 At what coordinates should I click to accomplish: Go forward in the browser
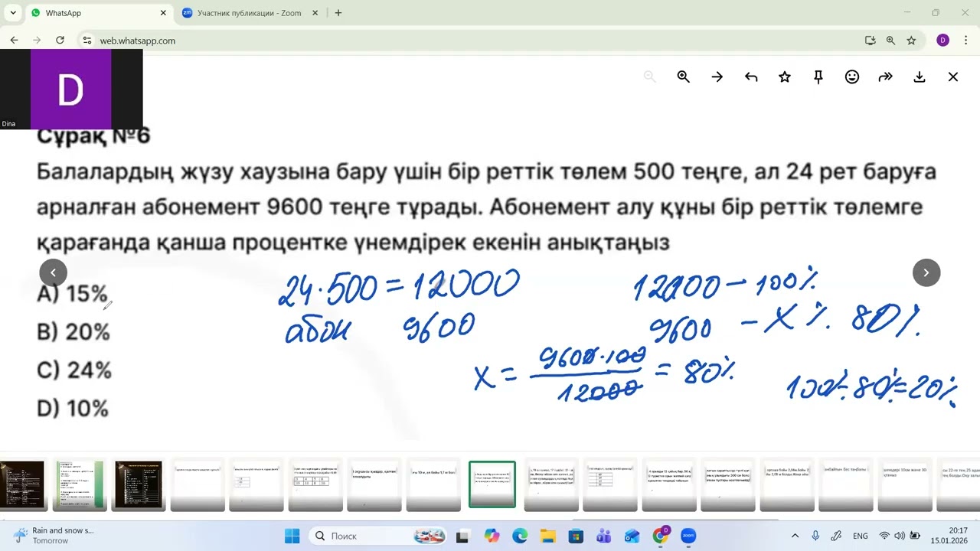37,40
